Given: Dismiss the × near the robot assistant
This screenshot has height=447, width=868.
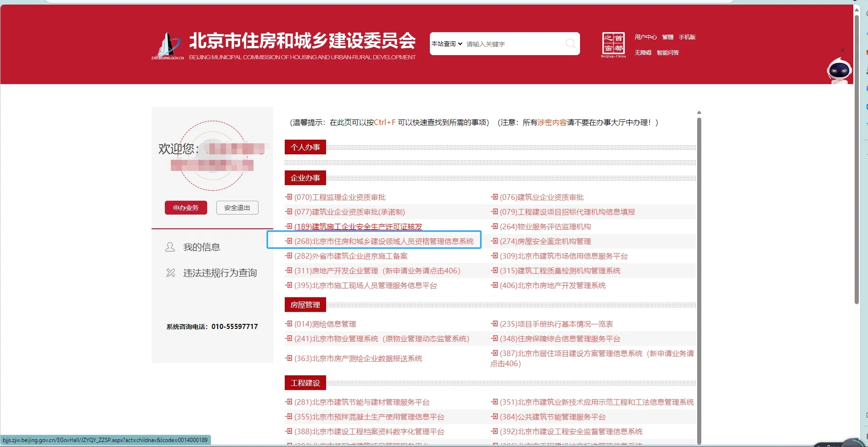Looking at the screenshot, I should (x=843, y=51).
